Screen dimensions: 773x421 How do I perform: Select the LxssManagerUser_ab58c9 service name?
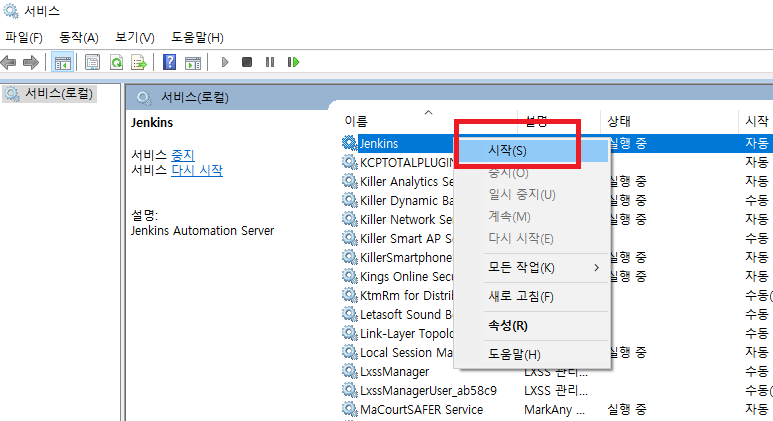point(428,390)
